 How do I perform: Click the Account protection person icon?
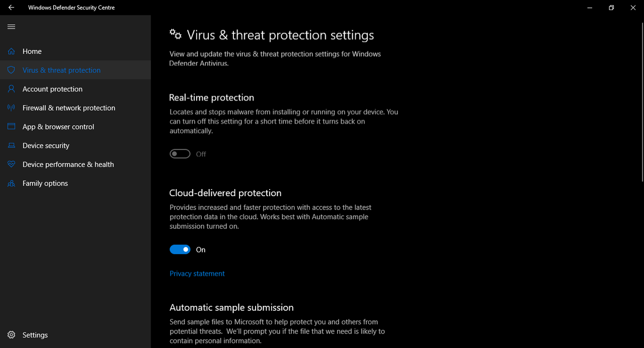pos(11,89)
